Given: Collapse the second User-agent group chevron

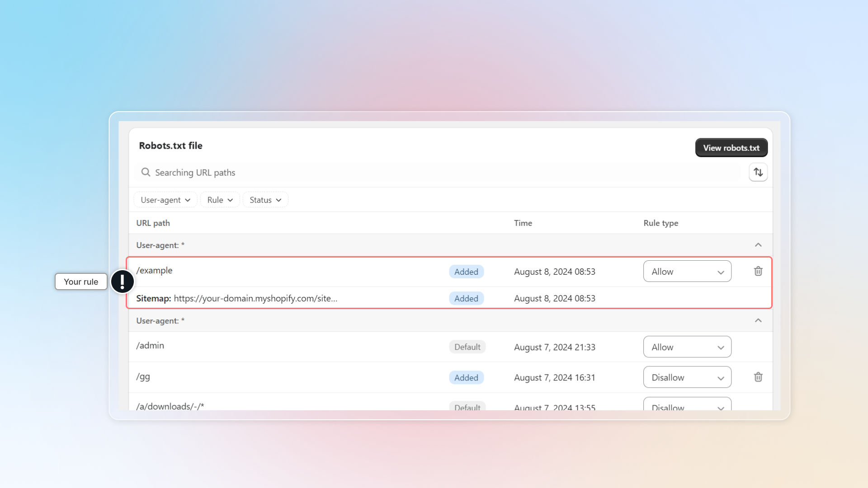Looking at the screenshot, I should (758, 320).
